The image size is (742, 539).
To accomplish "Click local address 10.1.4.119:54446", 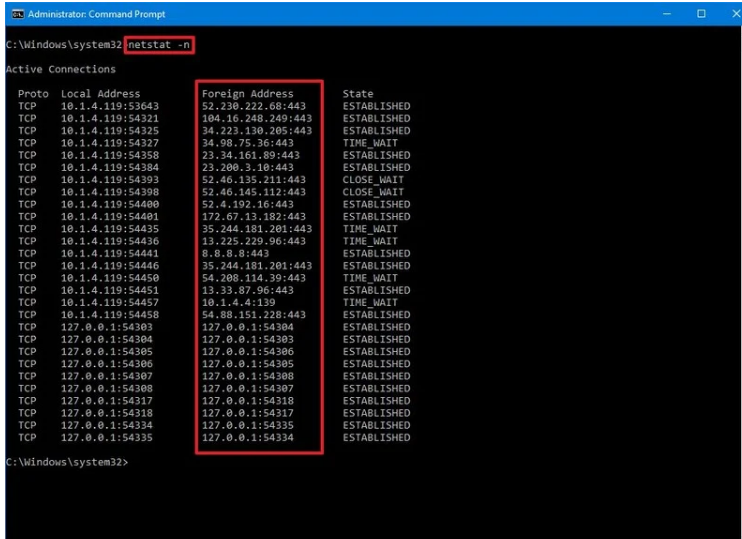I will coord(110,266).
